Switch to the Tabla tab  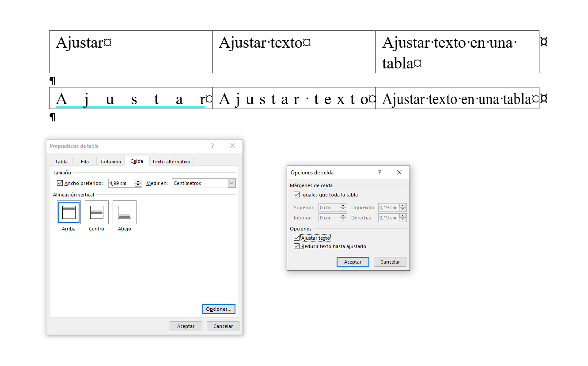(x=61, y=162)
